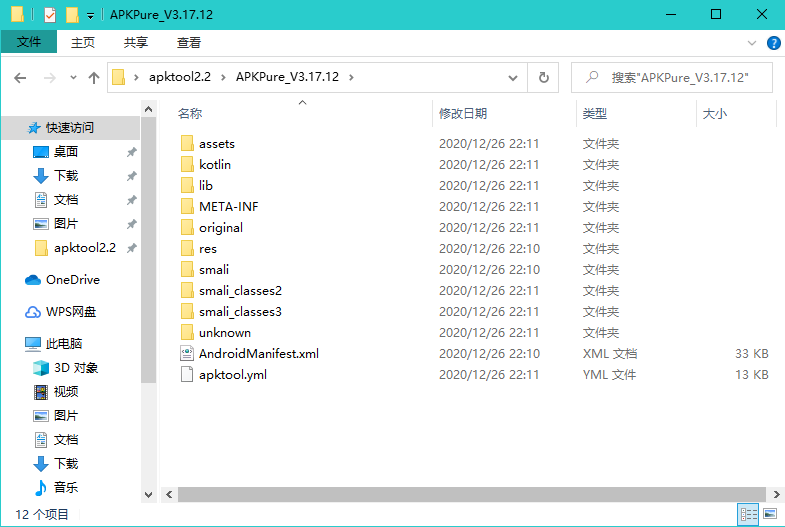Switch to the 查看 ribbon tab

[x=189, y=43]
